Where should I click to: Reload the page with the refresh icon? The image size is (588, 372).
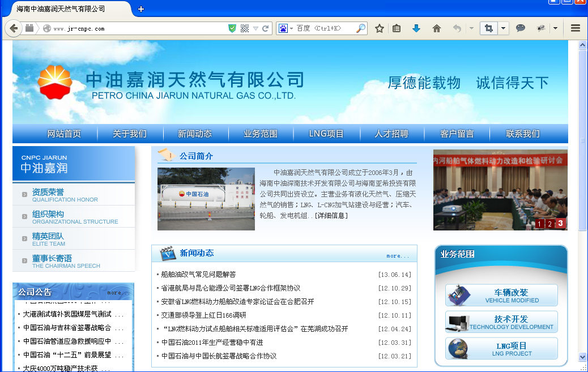(x=266, y=28)
